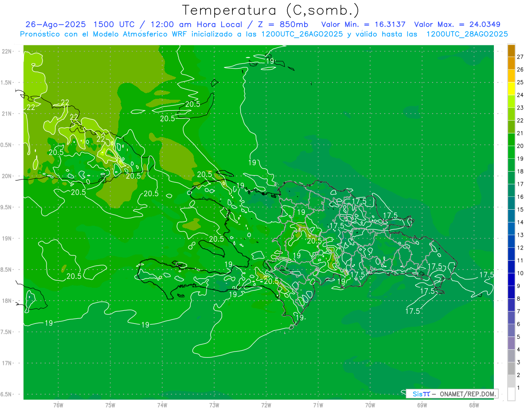
Task: Click legend value '8'
Action: click(518, 299)
